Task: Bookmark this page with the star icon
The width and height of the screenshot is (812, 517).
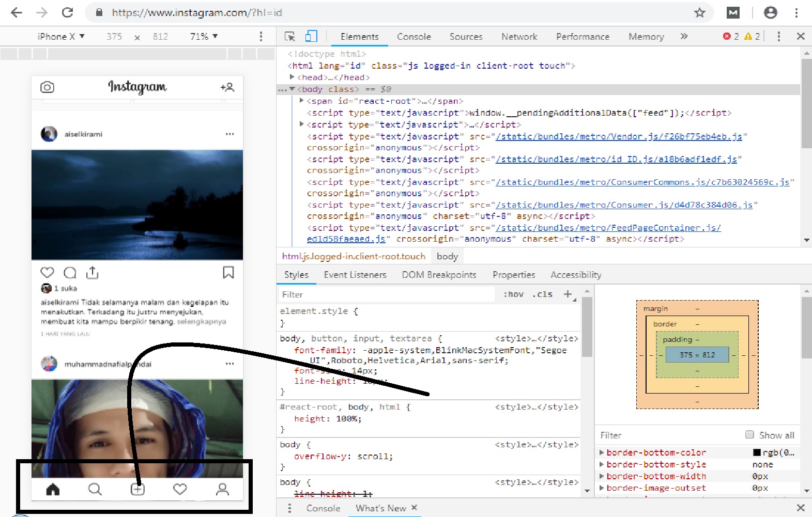Action: click(700, 12)
